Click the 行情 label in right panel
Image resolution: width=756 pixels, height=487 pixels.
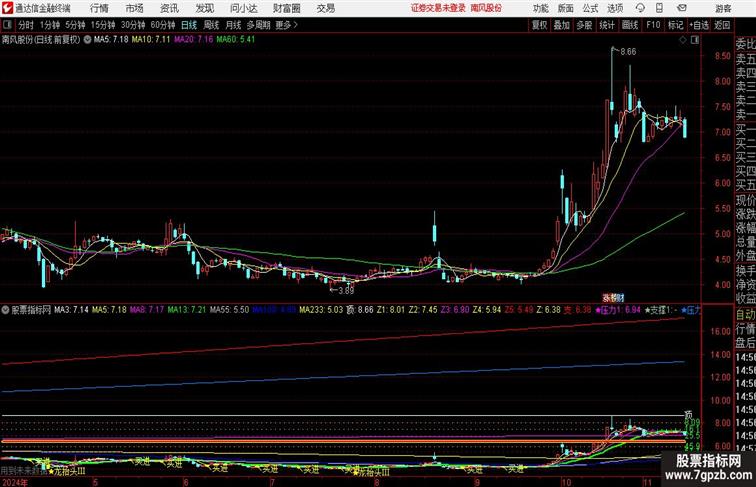click(745, 329)
